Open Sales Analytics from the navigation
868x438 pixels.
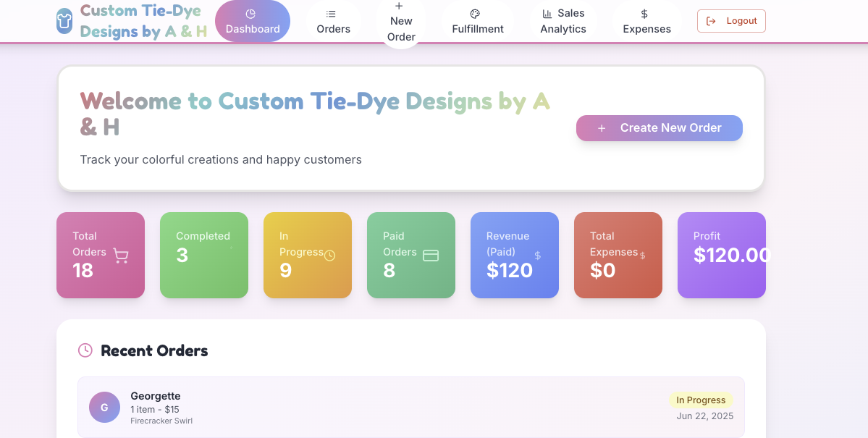click(564, 21)
